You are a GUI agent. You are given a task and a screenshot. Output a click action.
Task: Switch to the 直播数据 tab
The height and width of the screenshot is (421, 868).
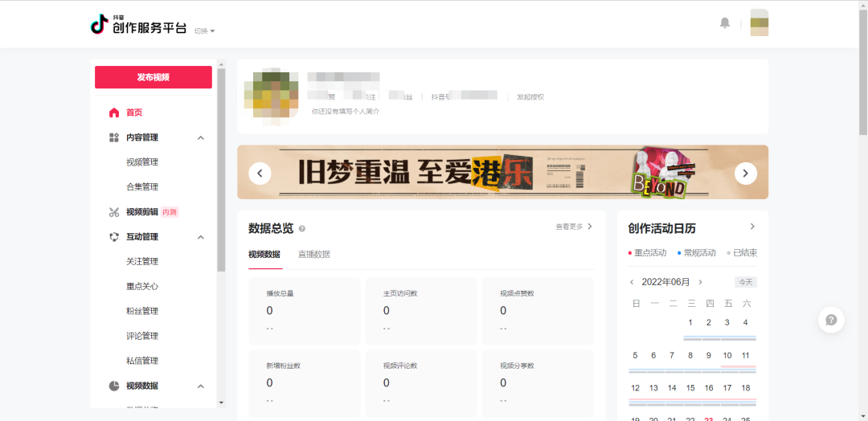313,255
